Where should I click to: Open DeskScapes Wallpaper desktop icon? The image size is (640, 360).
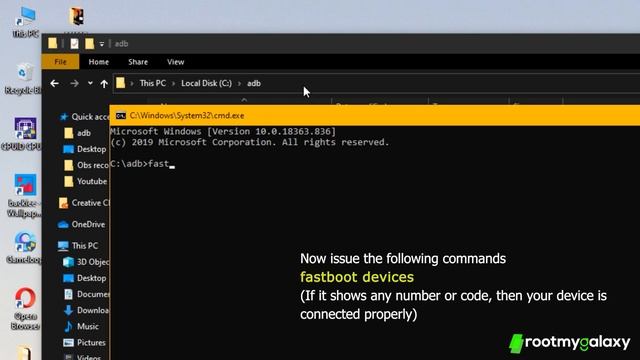[x=24, y=195]
